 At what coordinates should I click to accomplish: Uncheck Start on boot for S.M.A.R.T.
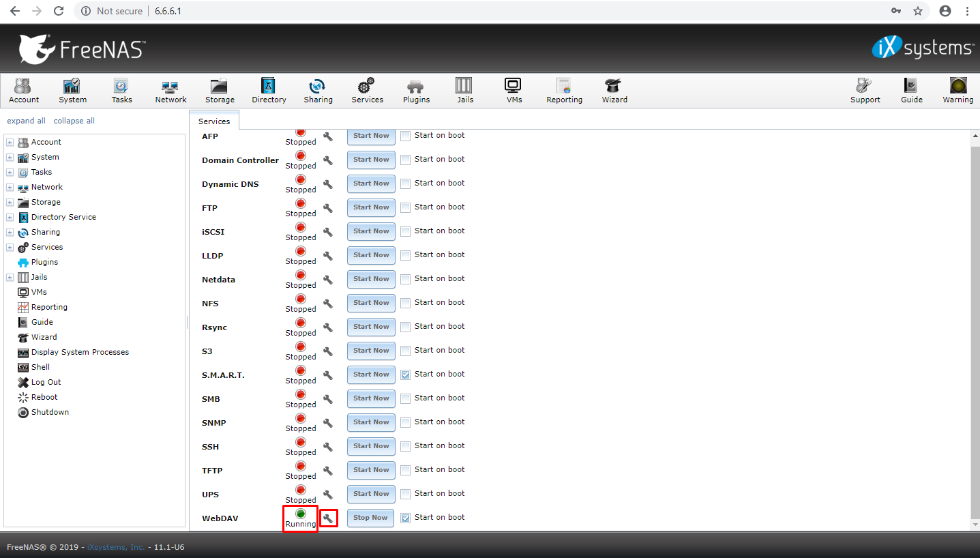tap(405, 374)
